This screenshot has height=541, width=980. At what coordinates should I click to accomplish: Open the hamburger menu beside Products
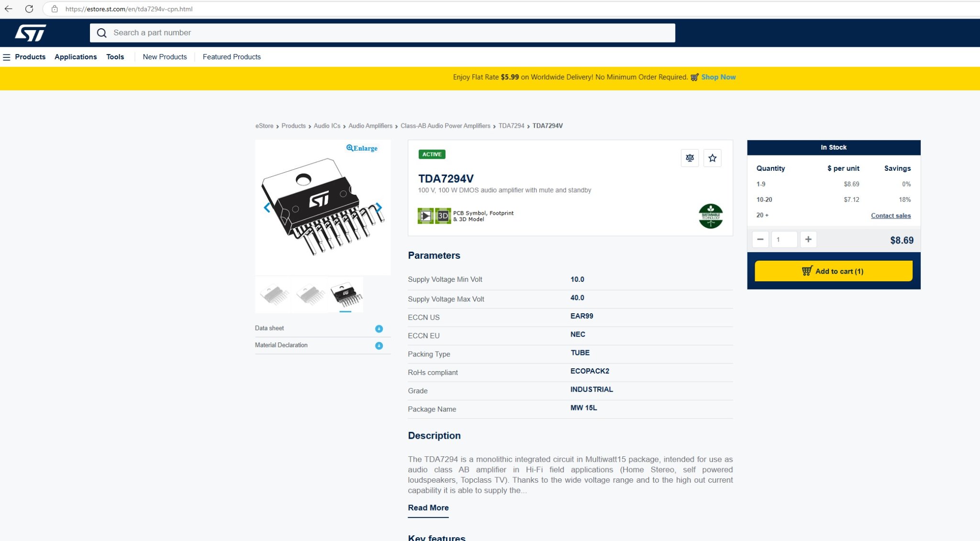coord(7,57)
